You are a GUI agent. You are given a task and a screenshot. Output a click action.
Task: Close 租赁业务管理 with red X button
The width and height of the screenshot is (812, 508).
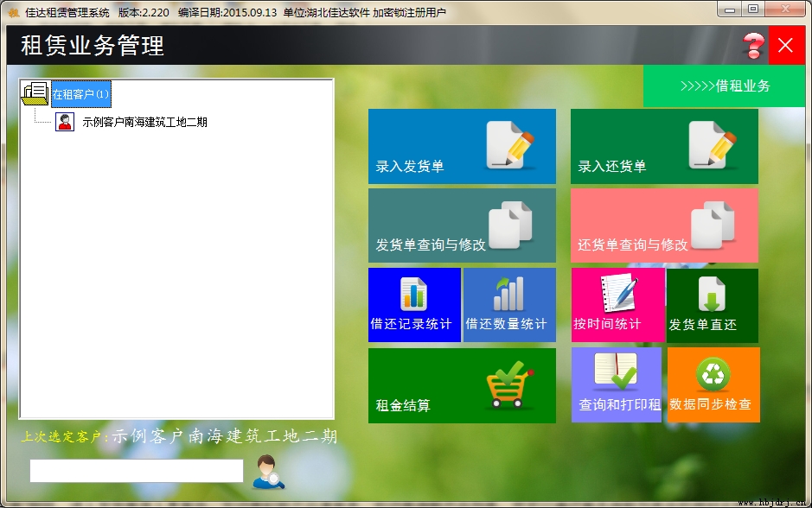(786, 46)
